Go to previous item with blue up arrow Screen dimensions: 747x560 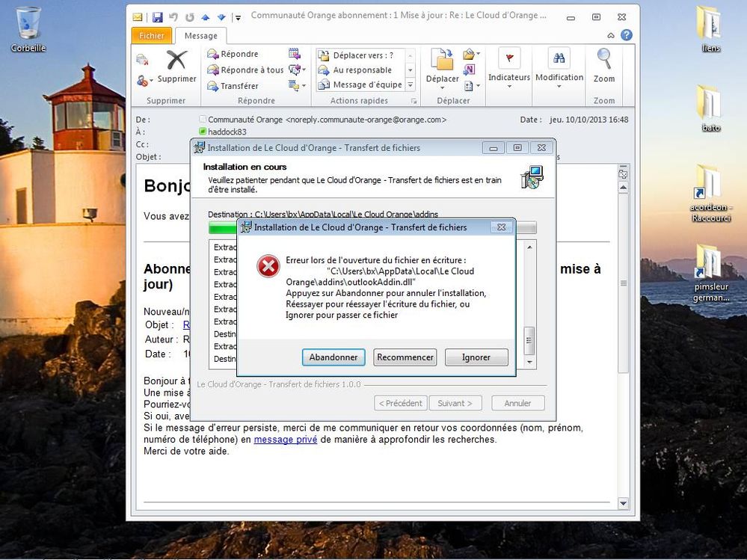pyautogui.click(x=206, y=17)
